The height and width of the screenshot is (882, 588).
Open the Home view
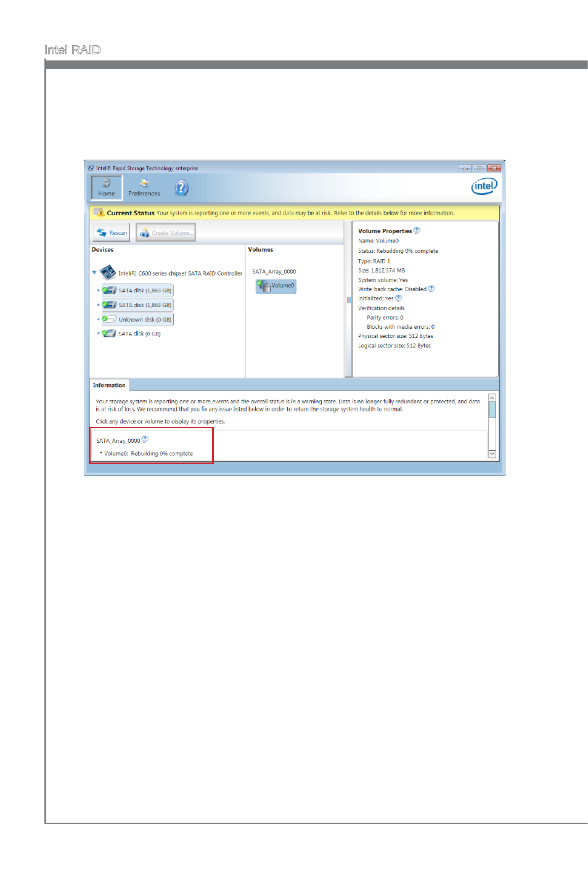(107, 188)
